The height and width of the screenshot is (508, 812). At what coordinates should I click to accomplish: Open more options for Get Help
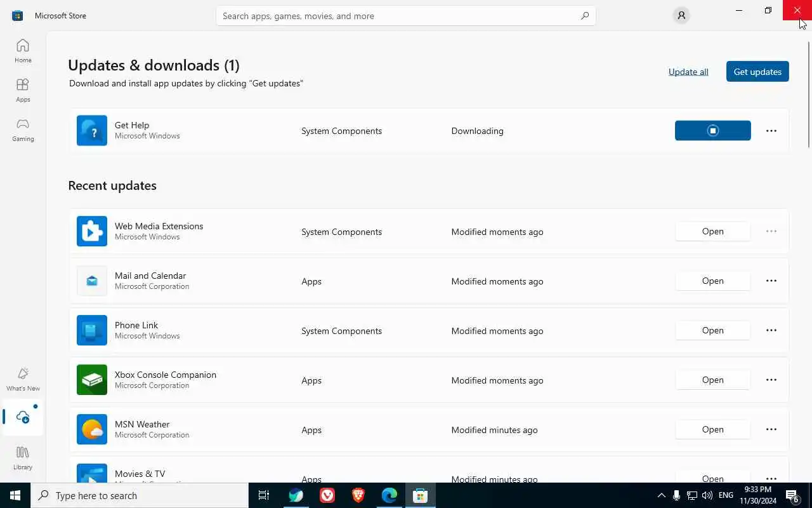pyautogui.click(x=771, y=131)
